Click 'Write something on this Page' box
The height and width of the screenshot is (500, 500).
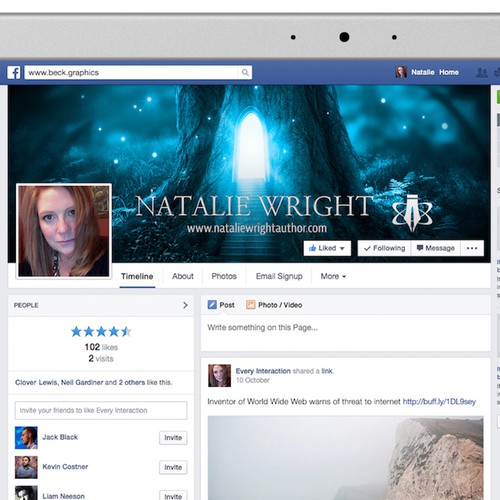[x=346, y=333]
